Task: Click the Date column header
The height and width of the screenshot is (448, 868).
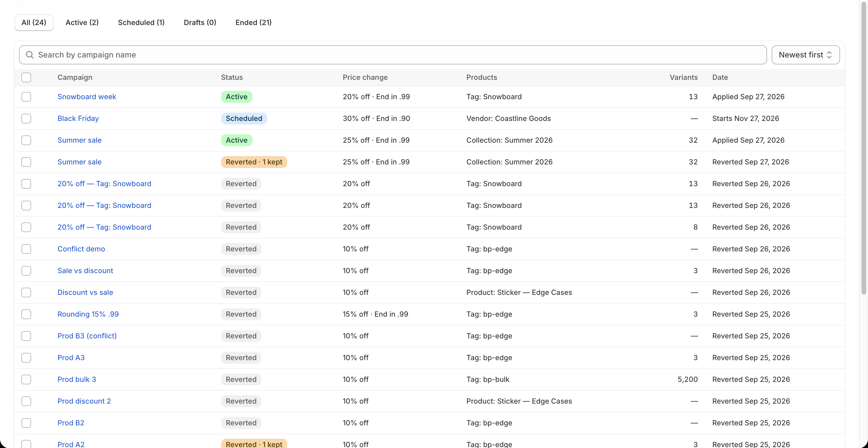Action: [720, 77]
